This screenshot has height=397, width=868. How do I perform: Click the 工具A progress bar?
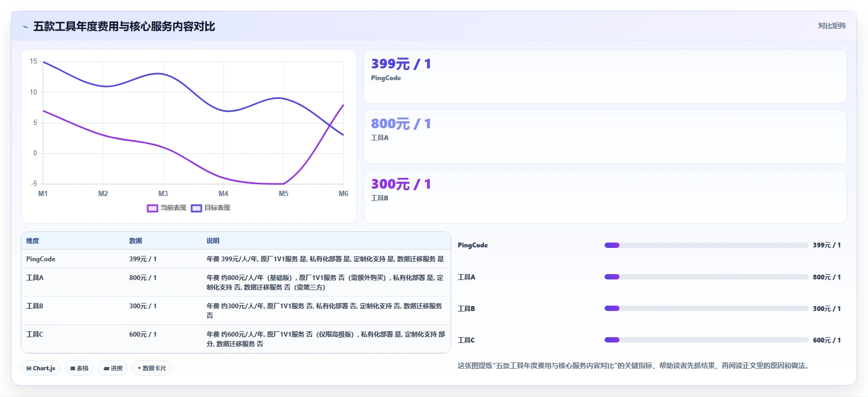(x=706, y=277)
